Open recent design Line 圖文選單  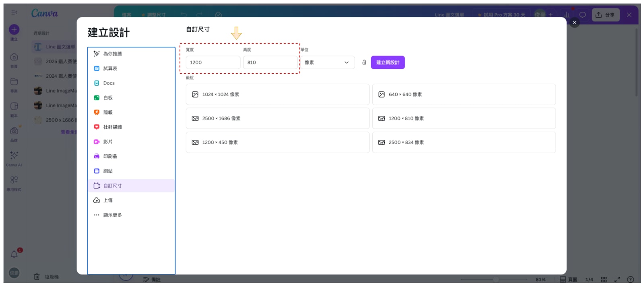pos(55,47)
